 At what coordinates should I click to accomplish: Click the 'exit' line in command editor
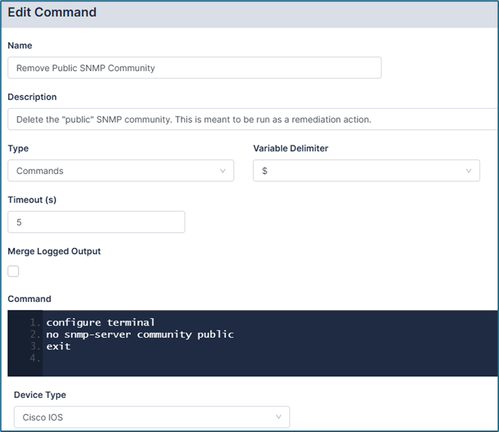pos(58,346)
